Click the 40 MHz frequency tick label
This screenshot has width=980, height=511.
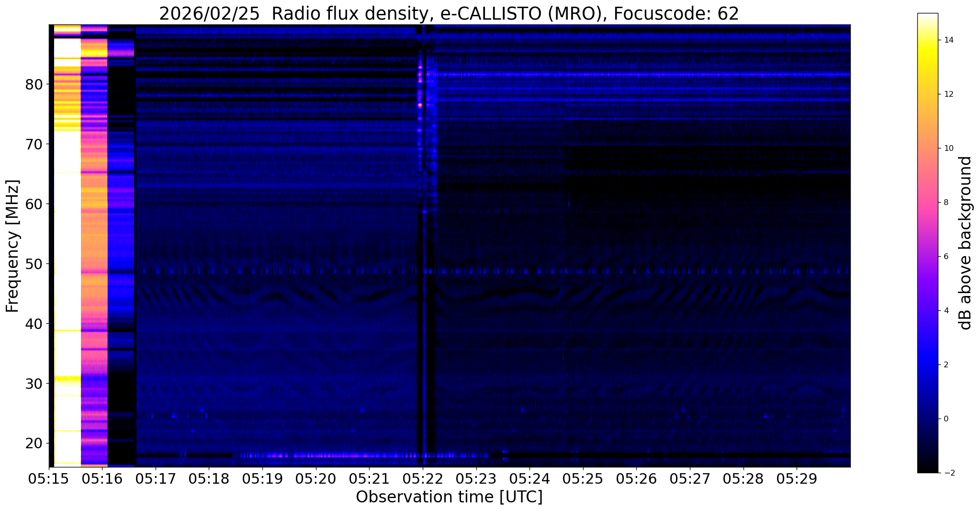[x=34, y=324]
